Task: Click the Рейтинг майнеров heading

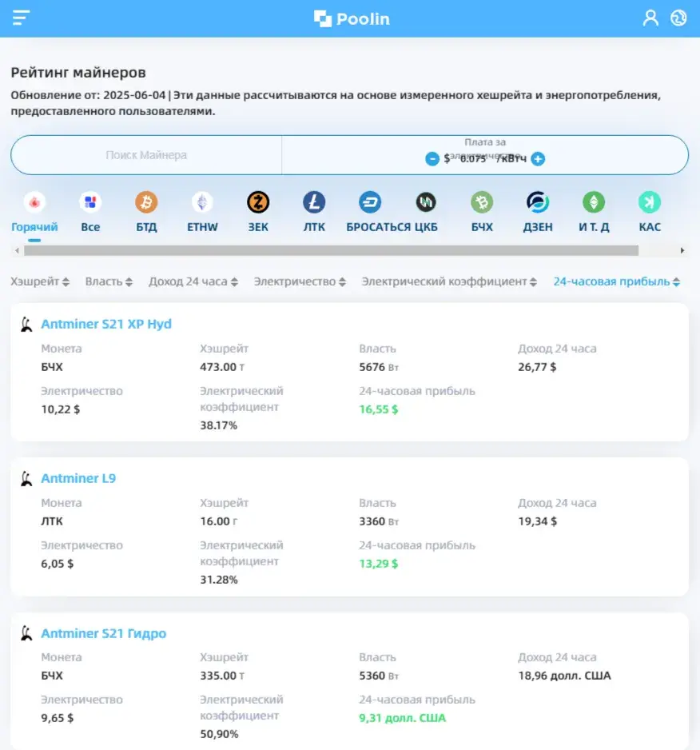Action: point(78,73)
